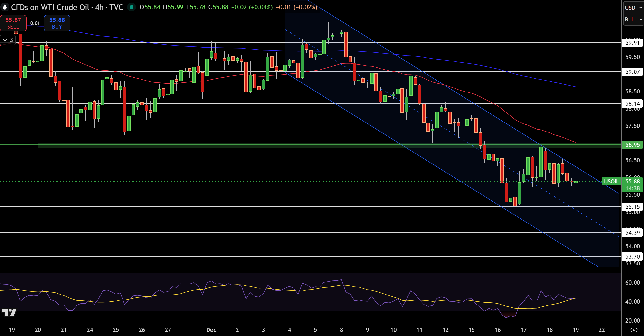The width and height of the screenshot is (644, 336).
Task: Click the 55.15 horizontal line price label
Action: [632, 207]
